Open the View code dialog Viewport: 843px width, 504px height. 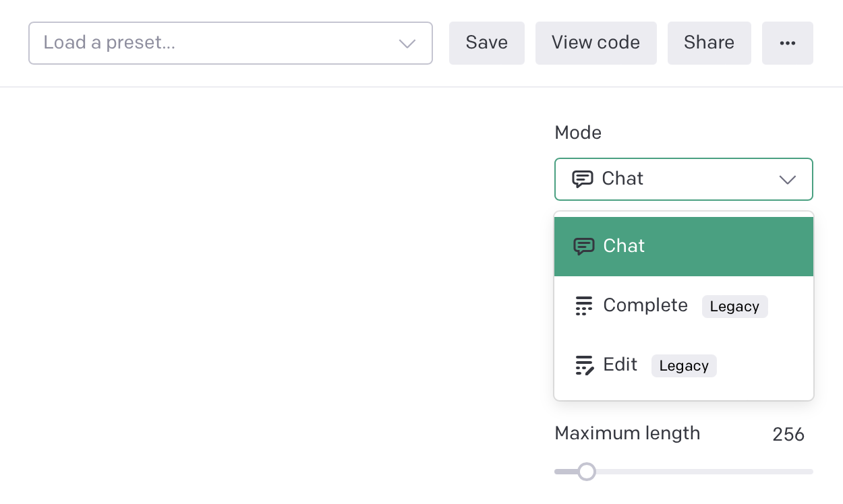pos(595,43)
